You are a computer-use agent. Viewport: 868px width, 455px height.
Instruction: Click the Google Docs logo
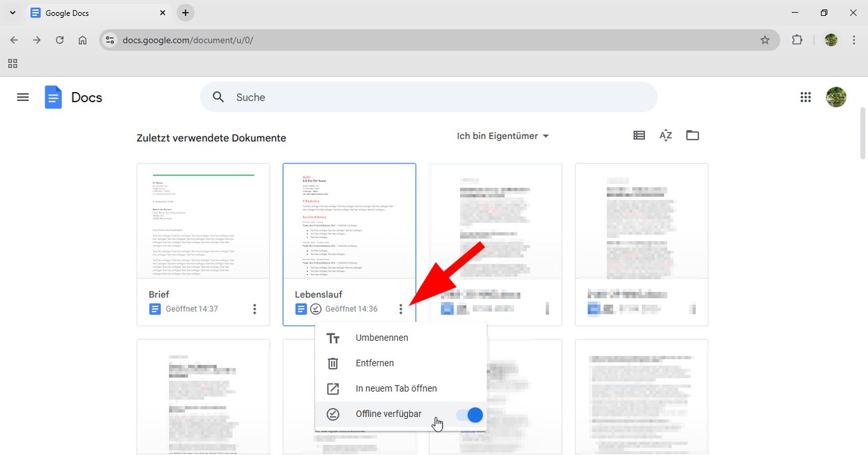point(53,97)
